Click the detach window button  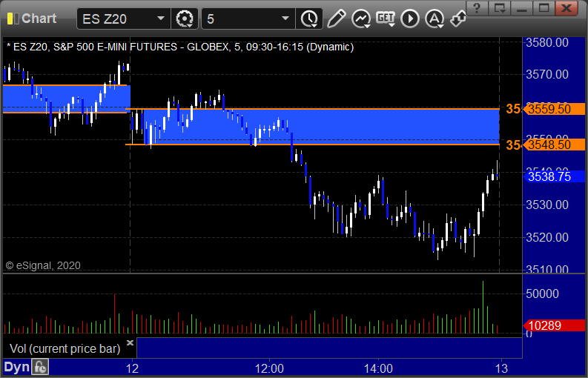[500, 8]
